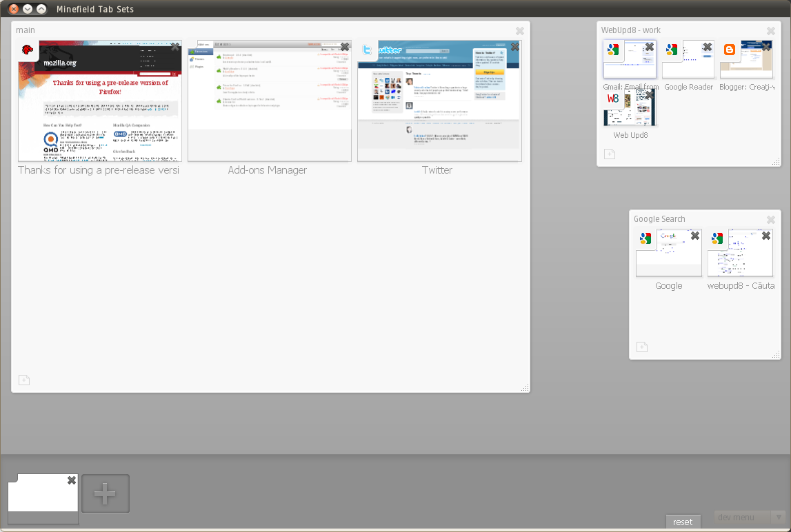Click the 'Web Upd8' tab label
Screen dimensions: 791x532
(630, 135)
